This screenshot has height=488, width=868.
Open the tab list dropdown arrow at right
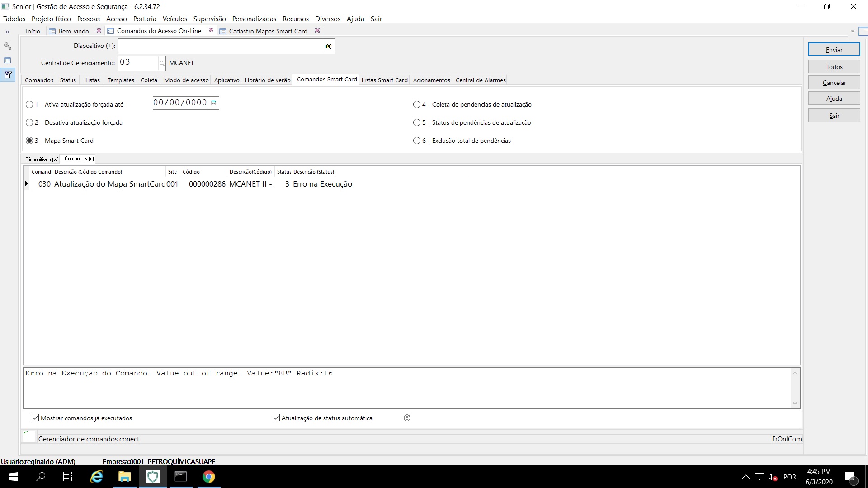[853, 31]
